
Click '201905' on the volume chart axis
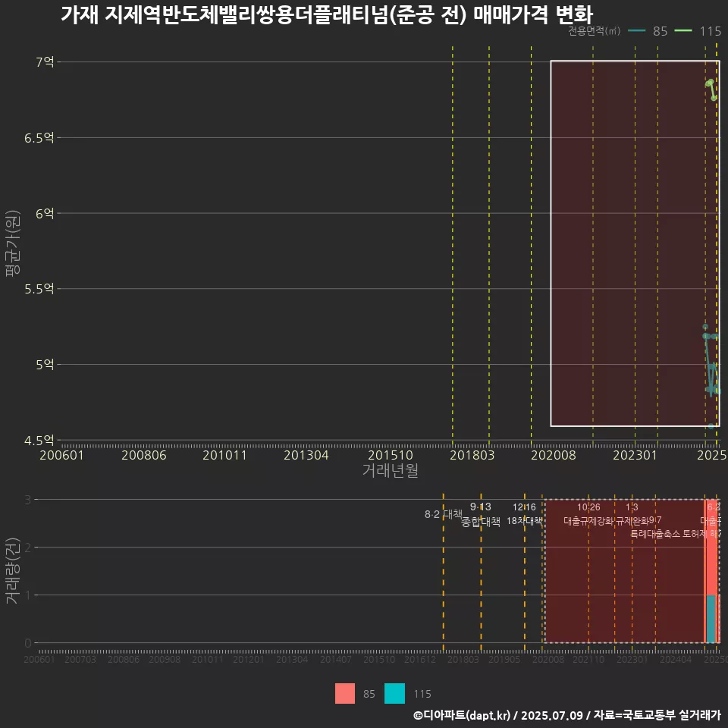[504, 659]
